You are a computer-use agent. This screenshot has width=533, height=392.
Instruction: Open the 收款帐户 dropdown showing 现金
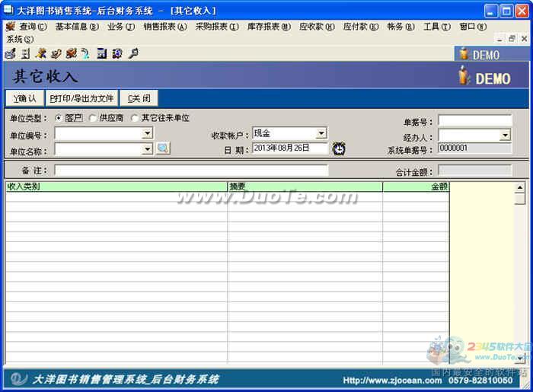(x=321, y=133)
